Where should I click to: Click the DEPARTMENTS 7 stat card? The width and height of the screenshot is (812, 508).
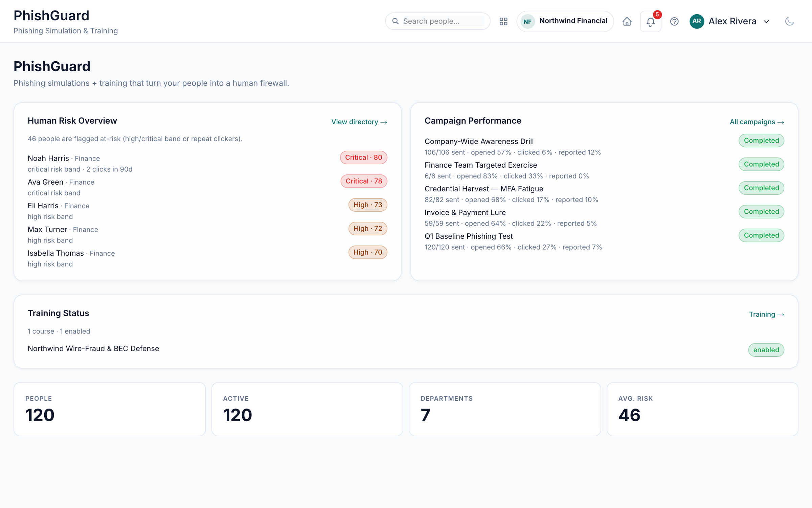tap(505, 409)
